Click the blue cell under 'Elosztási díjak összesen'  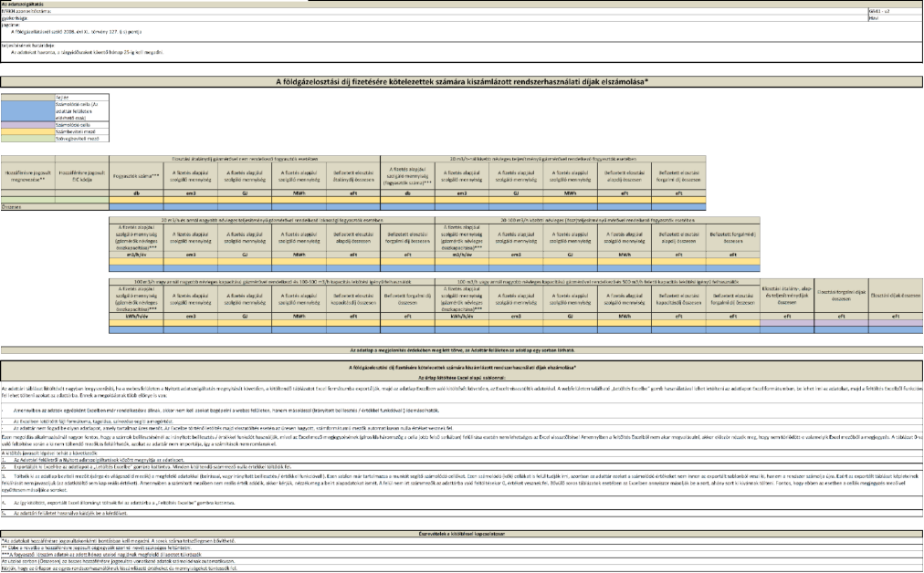(896, 329)
